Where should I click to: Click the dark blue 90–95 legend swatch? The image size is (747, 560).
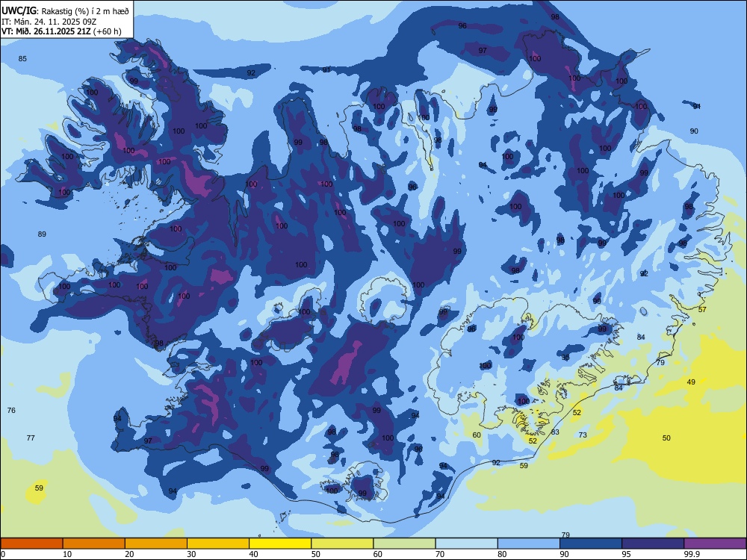click(591, 544)
